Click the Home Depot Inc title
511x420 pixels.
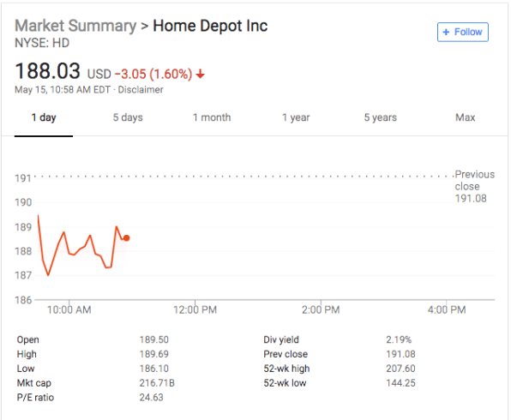coord(210,26)
